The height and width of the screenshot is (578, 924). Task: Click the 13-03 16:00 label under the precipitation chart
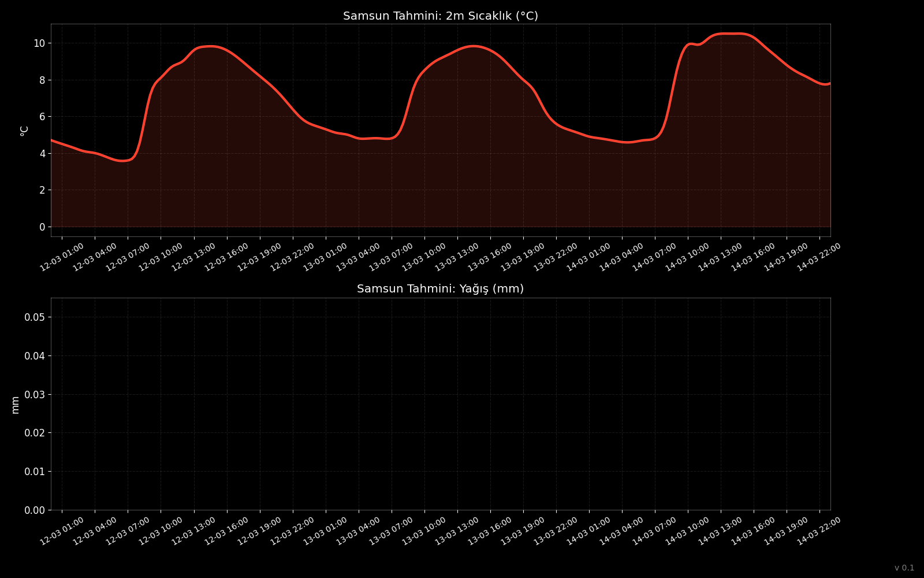click(x=490, y=531)
